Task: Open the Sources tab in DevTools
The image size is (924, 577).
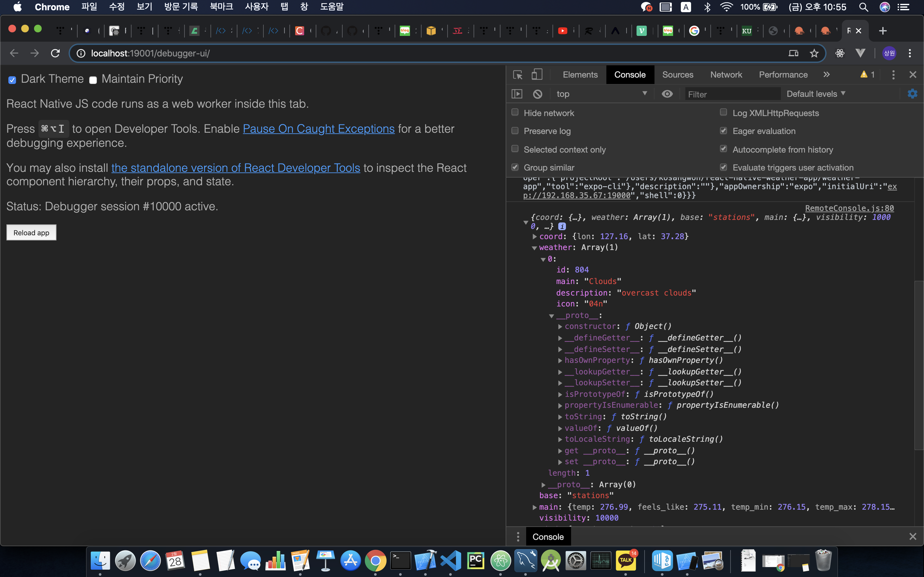Action: [x=677, y=75]
